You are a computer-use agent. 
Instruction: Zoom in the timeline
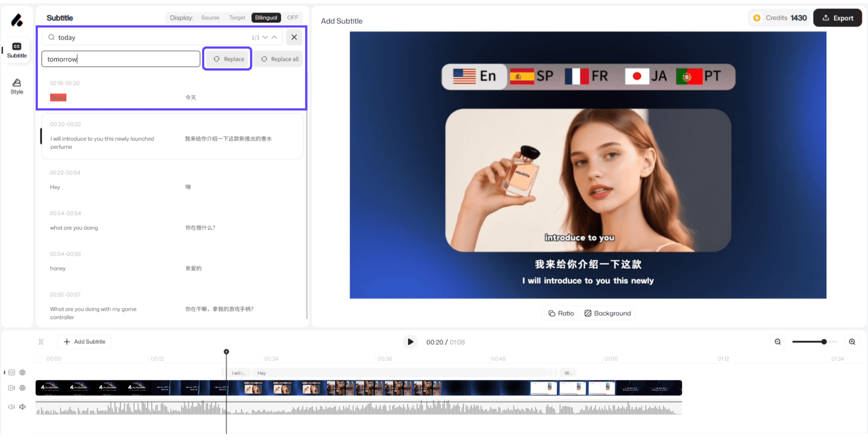pos(852,342)
